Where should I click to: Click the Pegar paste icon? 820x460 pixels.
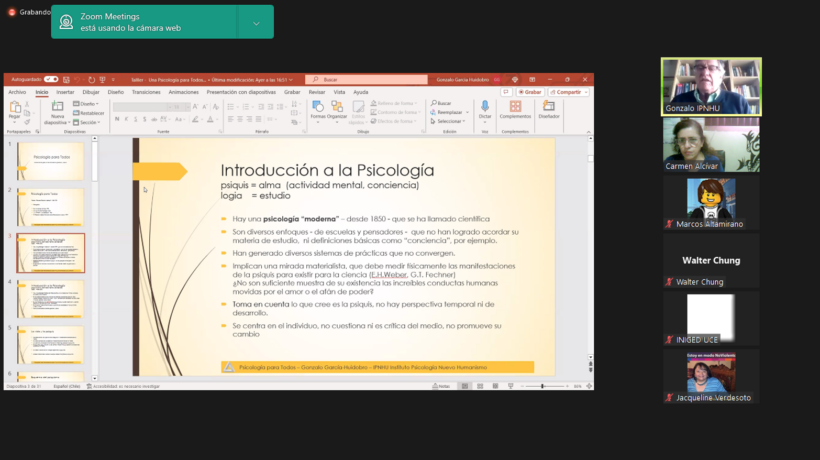14,107
